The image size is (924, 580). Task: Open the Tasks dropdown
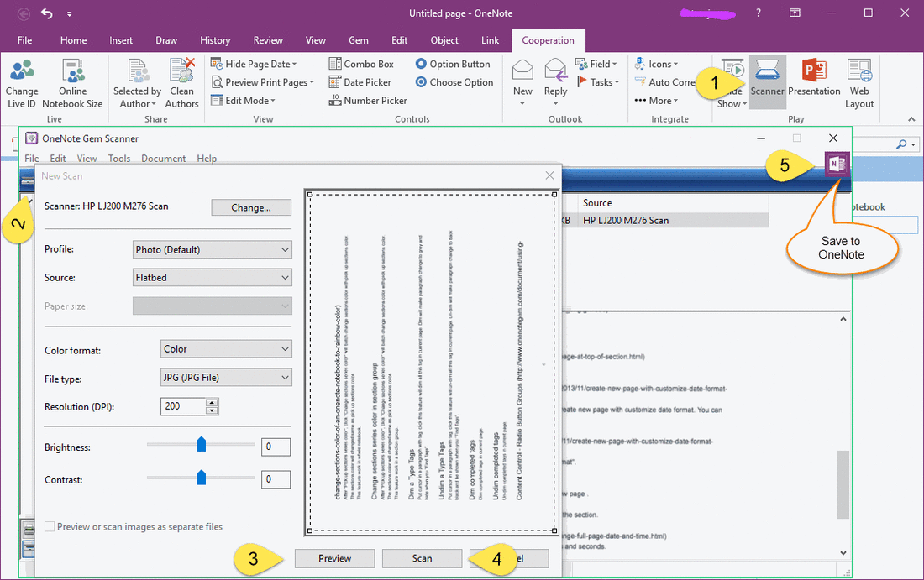(x=597, y=82)
